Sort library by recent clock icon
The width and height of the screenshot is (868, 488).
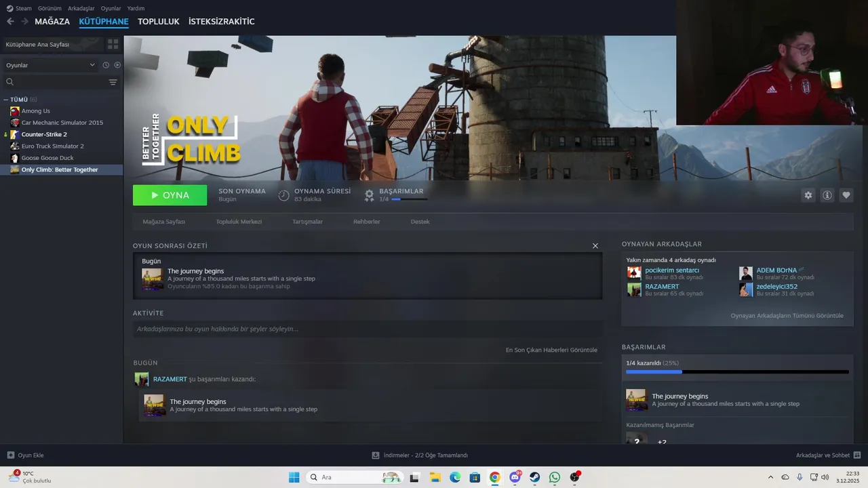pos(106,65)
